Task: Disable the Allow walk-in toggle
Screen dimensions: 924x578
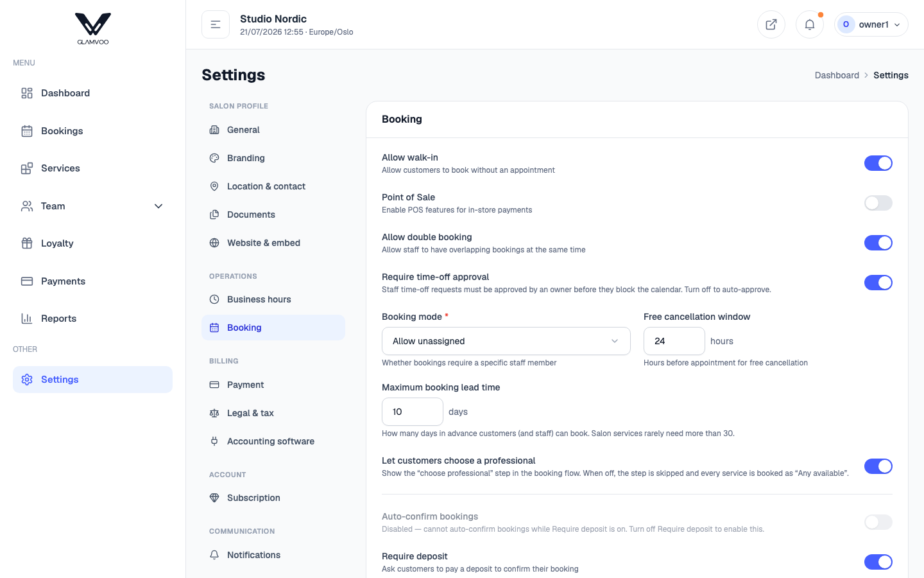Action: [x=878, y=163]
